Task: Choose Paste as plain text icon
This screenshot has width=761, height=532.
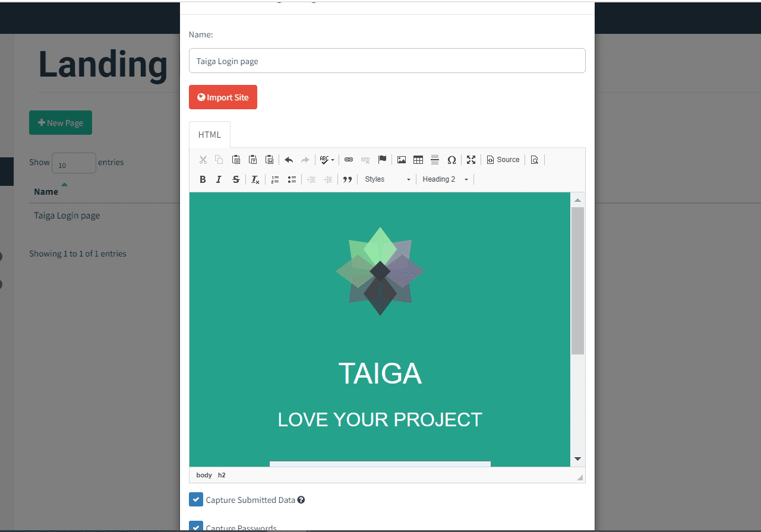Action: pyautogui.click(x=252, y=160)
